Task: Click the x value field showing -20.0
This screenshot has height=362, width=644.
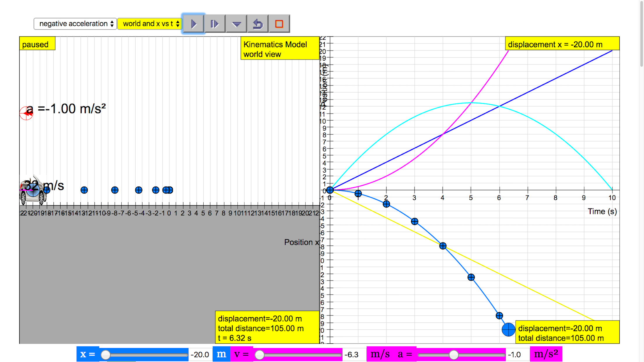Action: click(200, 355)
